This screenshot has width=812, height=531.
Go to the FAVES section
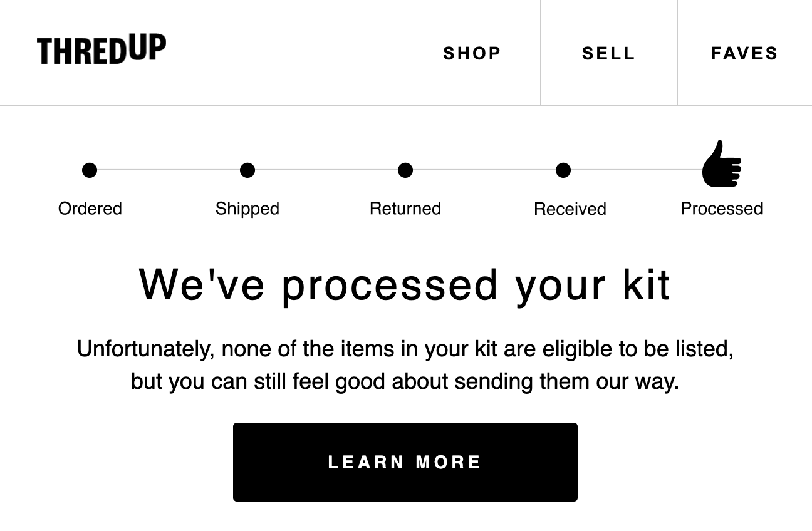click(x=744, y=53)
